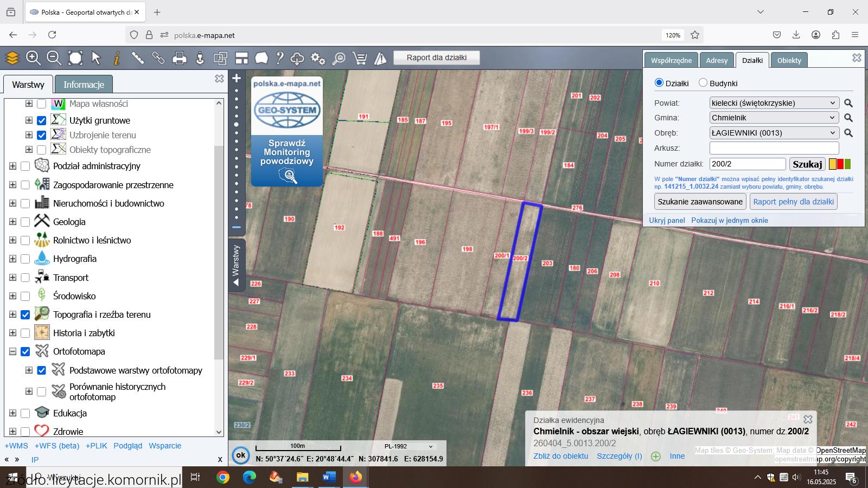Select the measure distance ruler tool

137,57
